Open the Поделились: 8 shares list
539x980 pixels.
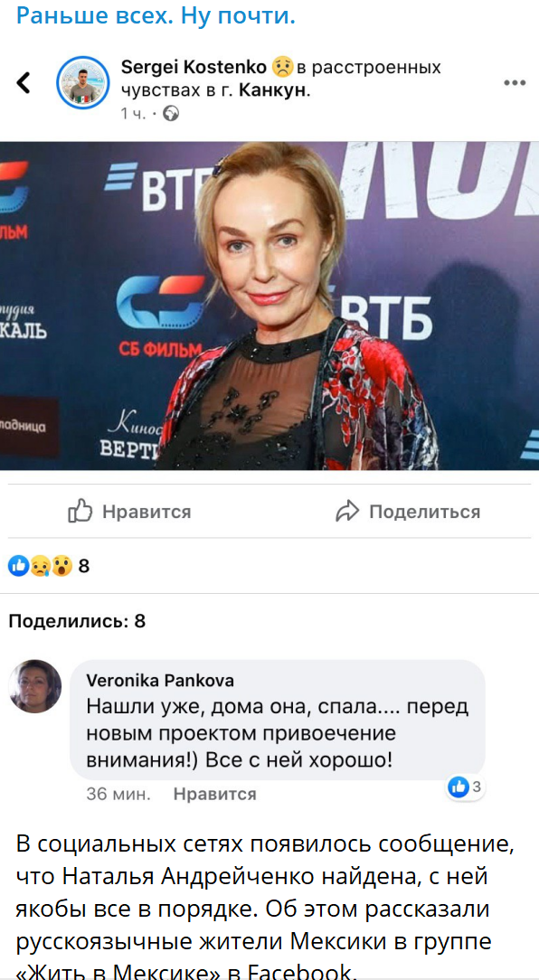click(x=77, y=620)
